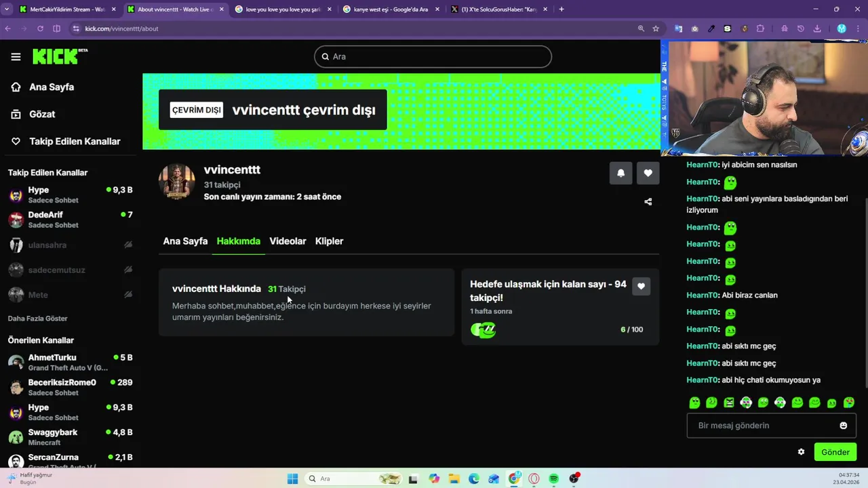Image resolution: width=868 pixels, height=488 pixels.
Task: Open the Chrome profile avatar menu
Action: pyautogui.click(x=842, y=28)
